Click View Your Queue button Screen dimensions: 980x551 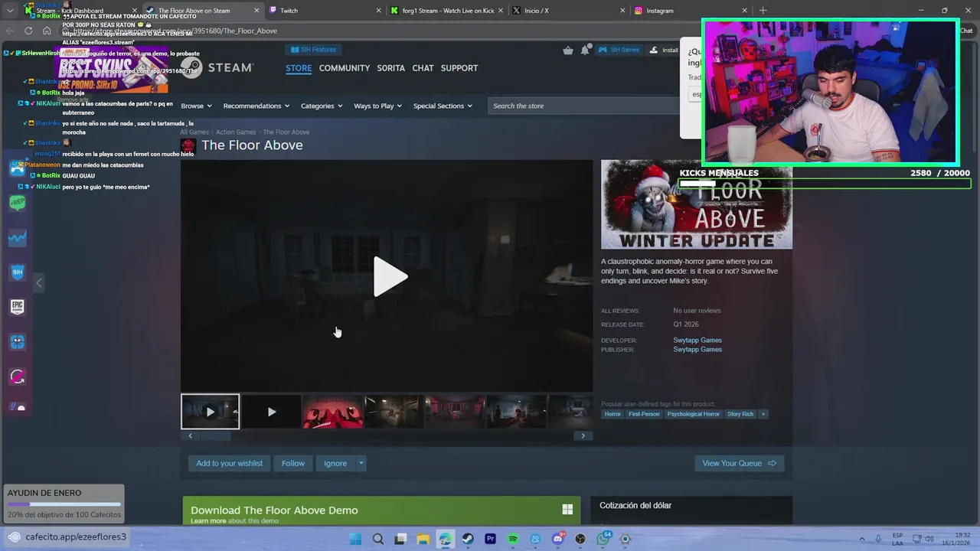pos(739,463)
